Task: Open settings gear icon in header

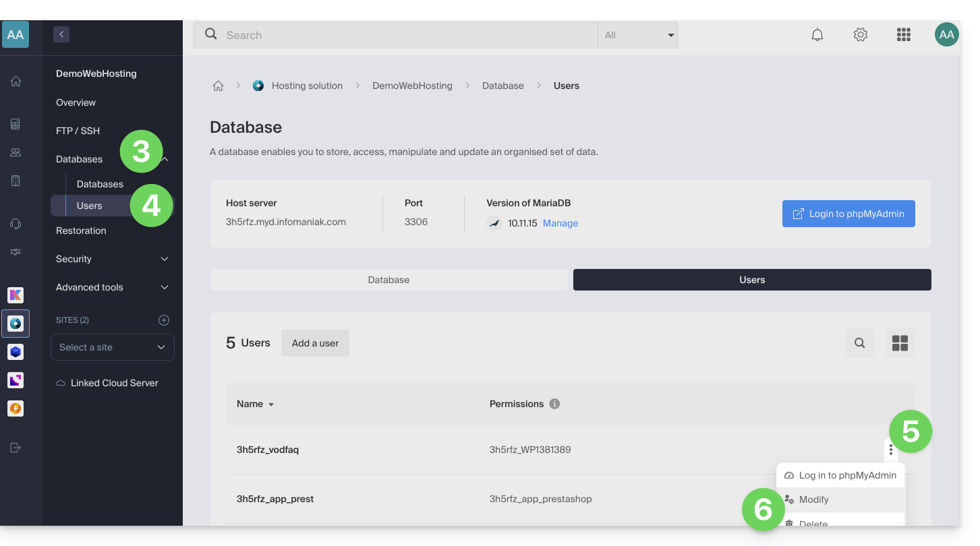Action: 860,35
